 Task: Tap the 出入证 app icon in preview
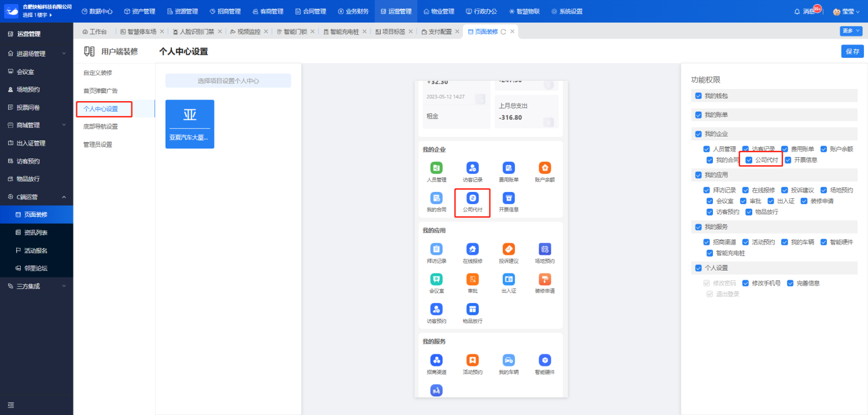(509, 279)
